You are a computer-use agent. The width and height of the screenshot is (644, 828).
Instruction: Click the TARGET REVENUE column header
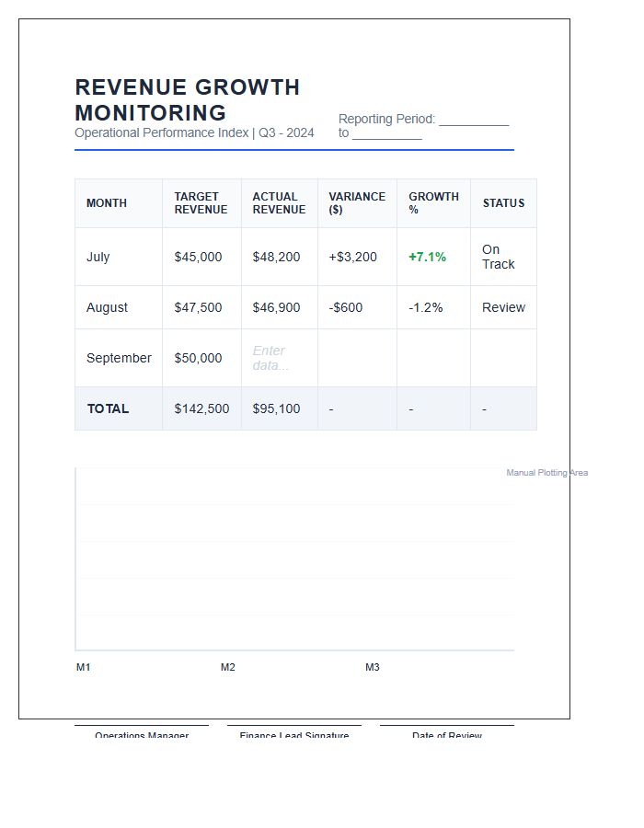(201, 203)
